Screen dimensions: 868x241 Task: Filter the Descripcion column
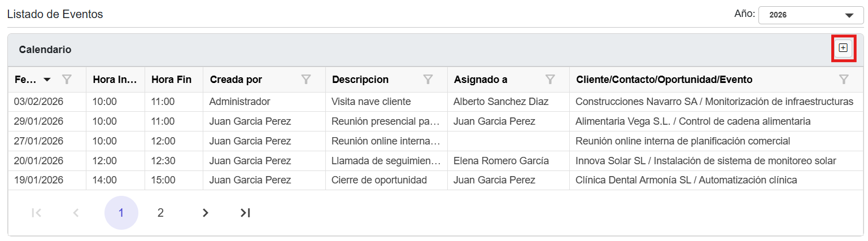pyautogui.click(x=428, y=80)
